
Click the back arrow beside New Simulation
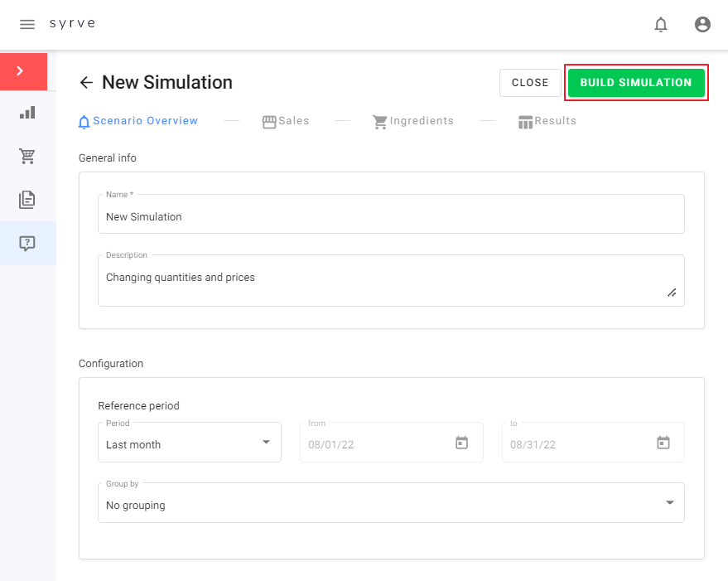coord(86,82)
